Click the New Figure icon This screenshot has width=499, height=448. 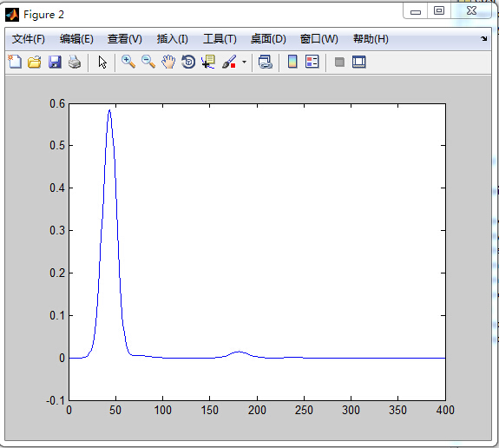[x=15, y=62]
